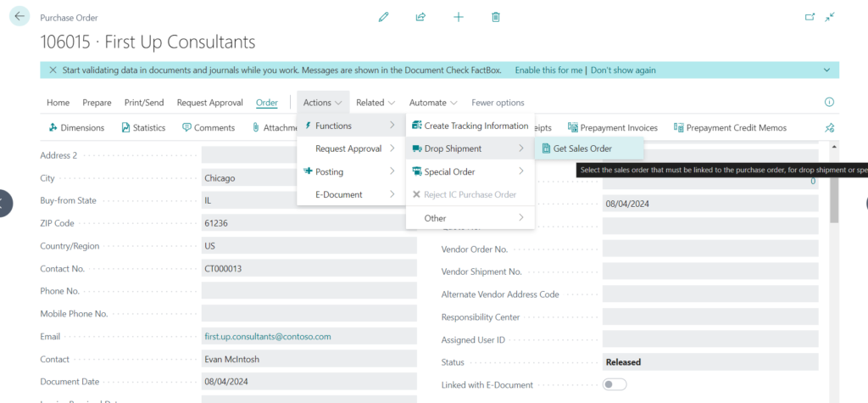Open the Posting submenu
Screen dimensions: 868x403
pyautogui.click(x=351, y=172)
